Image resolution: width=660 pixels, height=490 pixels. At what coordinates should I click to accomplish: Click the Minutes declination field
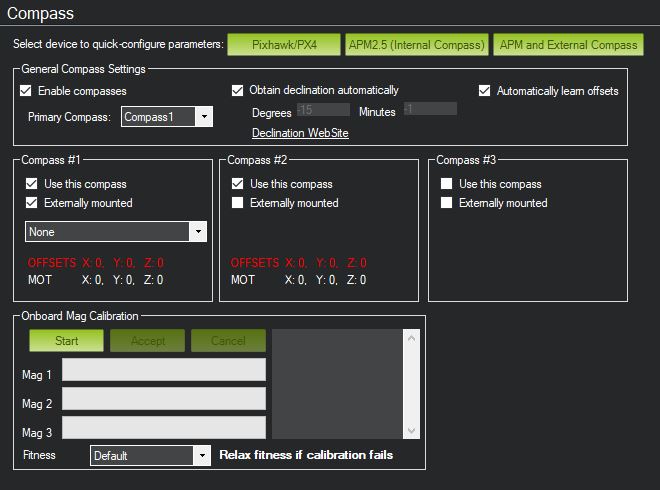(430, 109)
